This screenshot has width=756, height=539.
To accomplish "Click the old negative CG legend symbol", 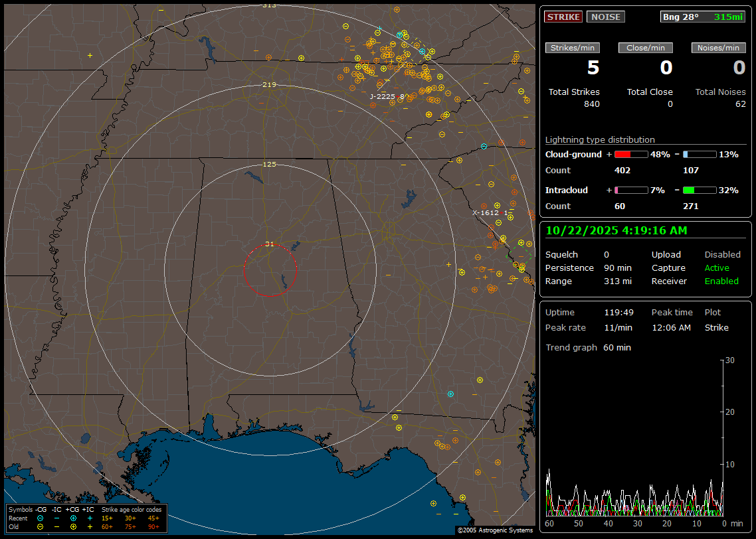I will coord(41,526).
